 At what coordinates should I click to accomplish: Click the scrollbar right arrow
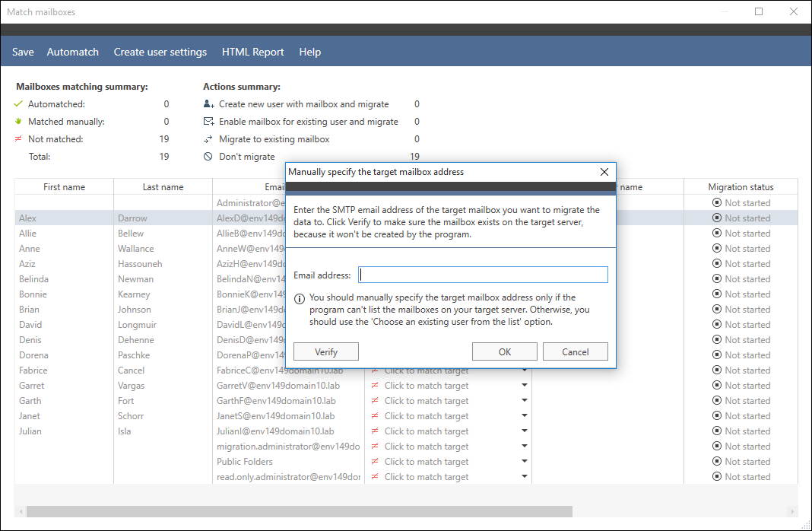pos(791,511)
